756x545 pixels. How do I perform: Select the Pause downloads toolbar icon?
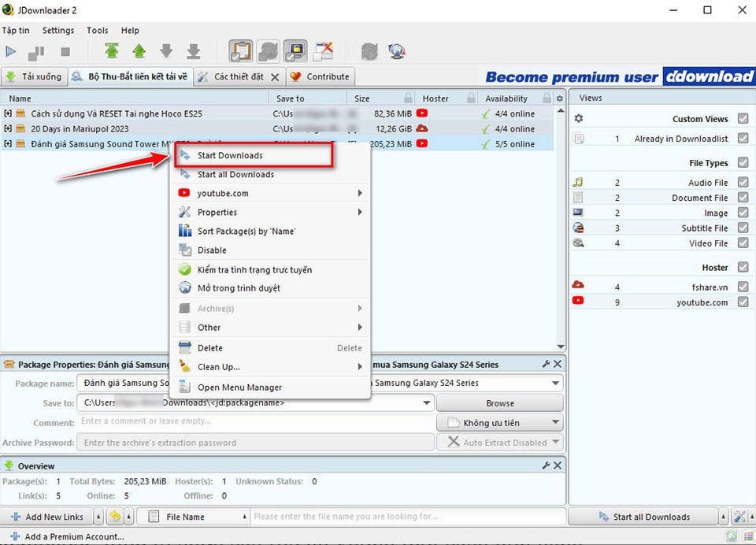(35, 51)
